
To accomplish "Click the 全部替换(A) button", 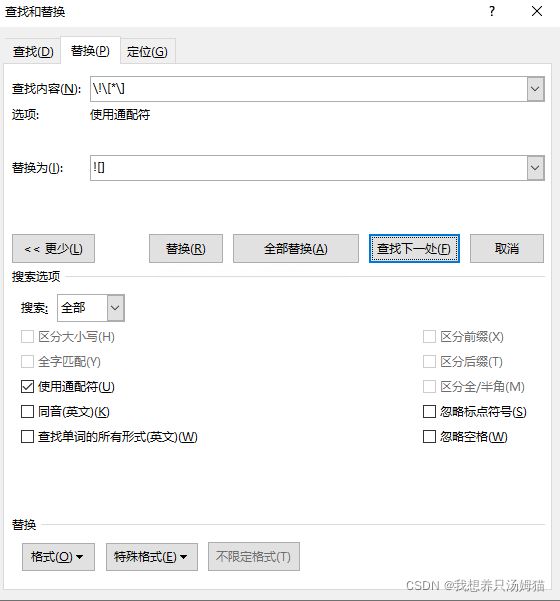I will [296, 249].
